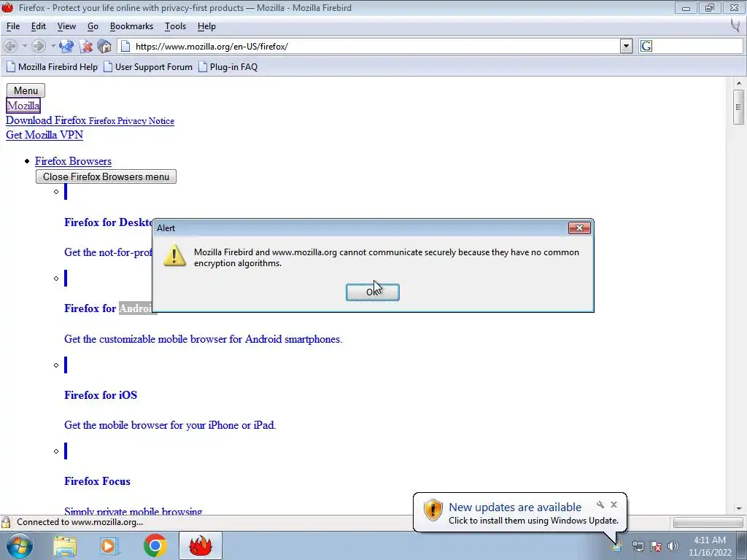This screenshot has width=747, height=560.
Task: Click the network tray icon
Action: (638, 546)
